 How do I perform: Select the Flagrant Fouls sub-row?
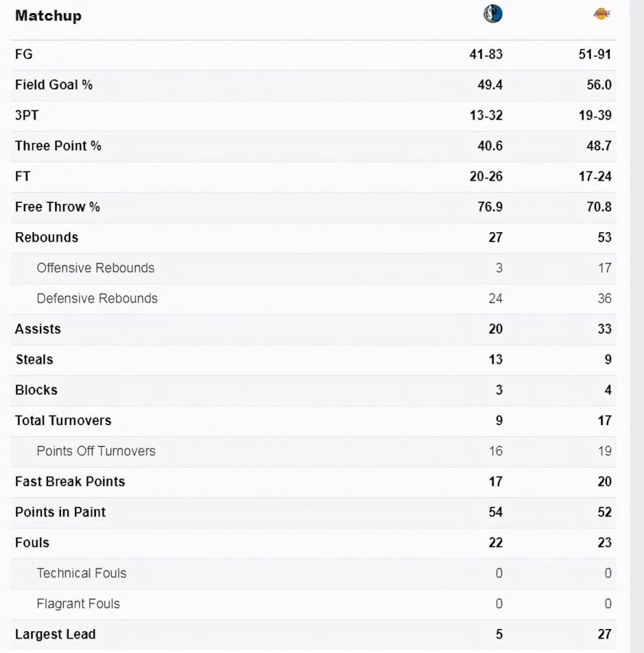[x=78, y=603]
